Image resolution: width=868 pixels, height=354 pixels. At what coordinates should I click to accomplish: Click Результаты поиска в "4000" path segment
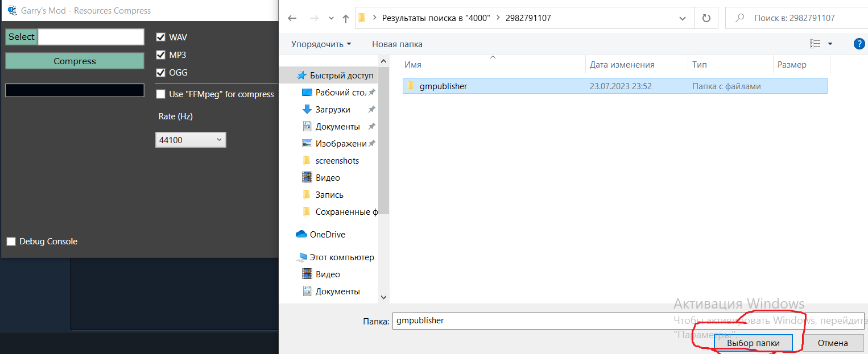(436, 18)
